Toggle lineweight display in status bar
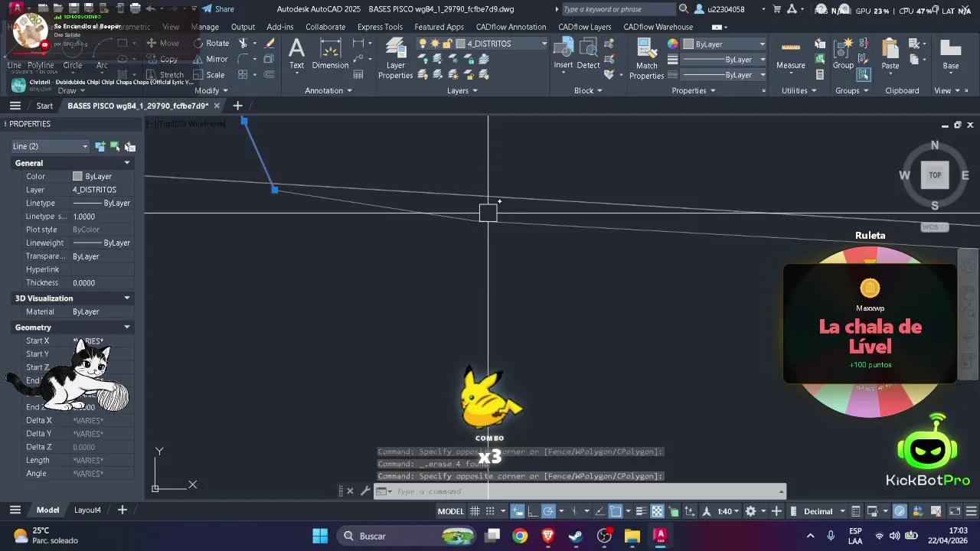 642,511
